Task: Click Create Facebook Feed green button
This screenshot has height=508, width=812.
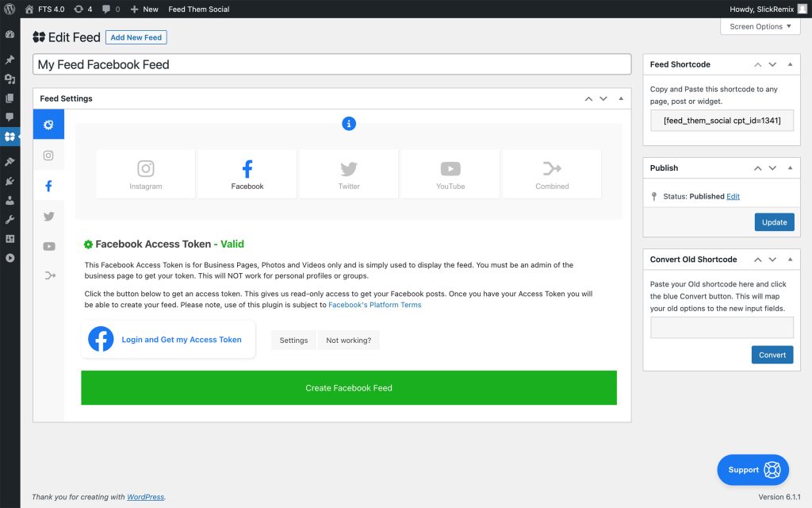Action: (x=349, y=387)
